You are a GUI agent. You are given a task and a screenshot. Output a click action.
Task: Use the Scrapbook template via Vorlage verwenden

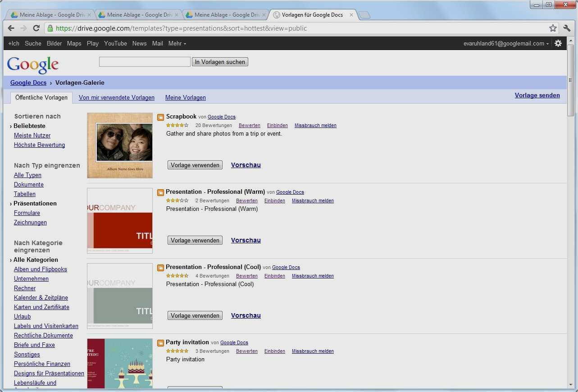195,165
